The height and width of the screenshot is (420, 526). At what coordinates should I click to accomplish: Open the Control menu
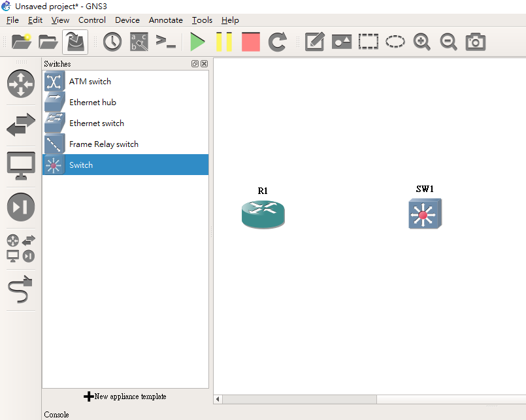tap(92, 20)
